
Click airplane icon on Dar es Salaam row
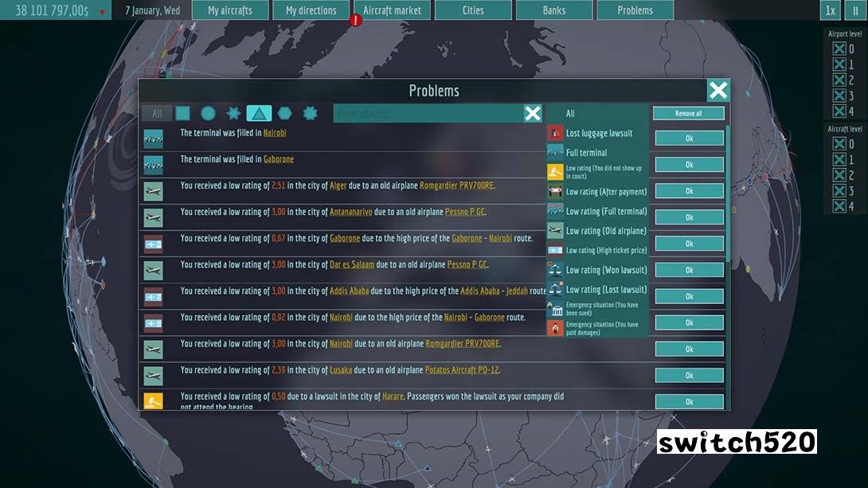154,271
